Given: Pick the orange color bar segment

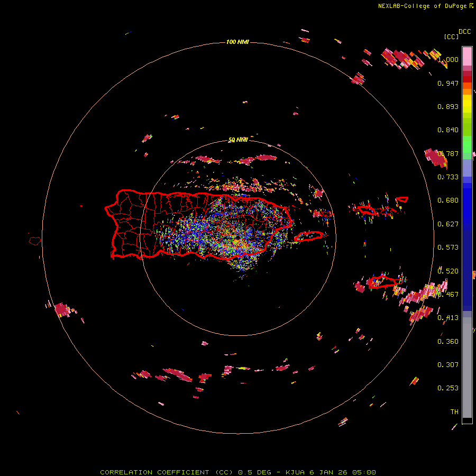Looking at the screenshot, I should click(x=467, y=91).
